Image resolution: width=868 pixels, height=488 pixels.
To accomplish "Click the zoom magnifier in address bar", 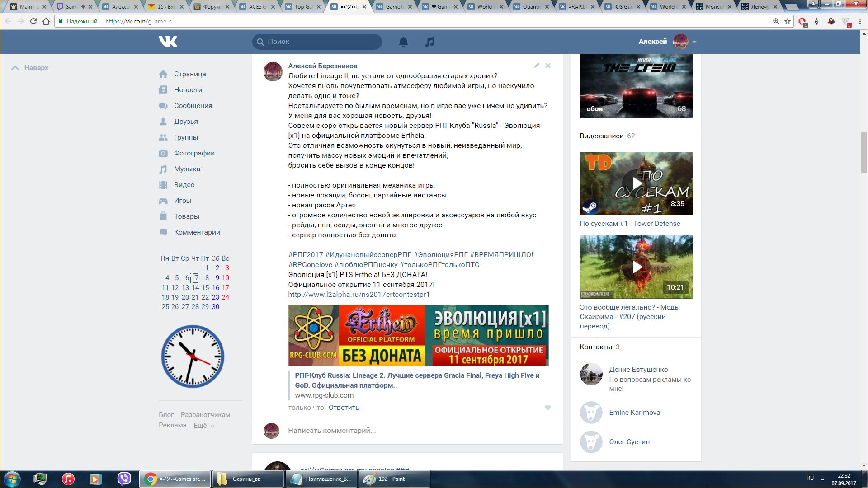I will click(x=776, y=21).
